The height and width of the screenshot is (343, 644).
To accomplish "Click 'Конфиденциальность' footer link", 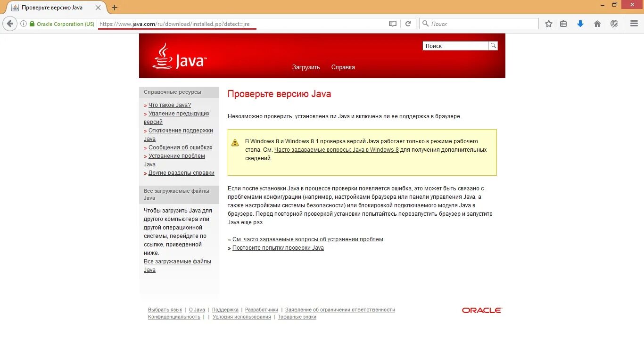I will point(174,317).
